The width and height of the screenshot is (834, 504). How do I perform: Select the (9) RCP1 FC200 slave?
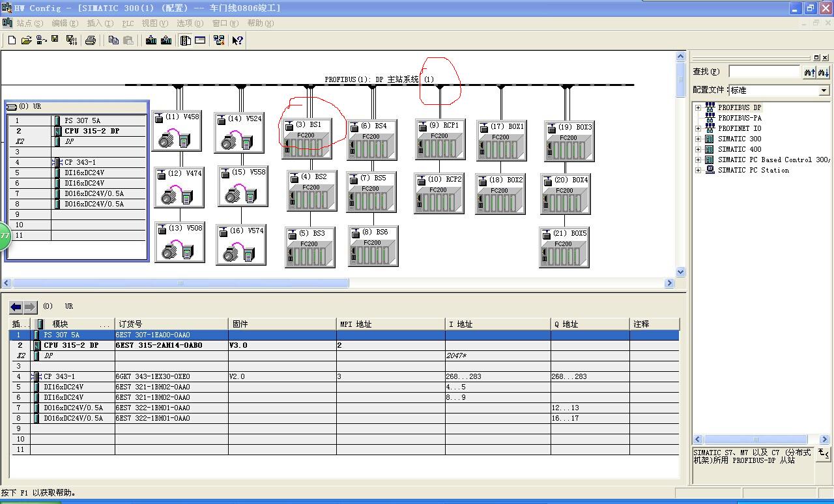(440, 139)
